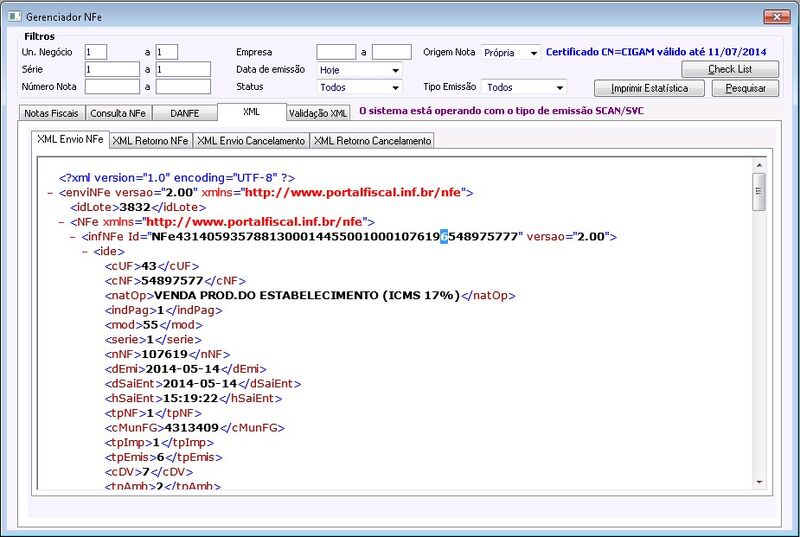
Task: Click the serie value 1 line
Action: click(153, 340)
